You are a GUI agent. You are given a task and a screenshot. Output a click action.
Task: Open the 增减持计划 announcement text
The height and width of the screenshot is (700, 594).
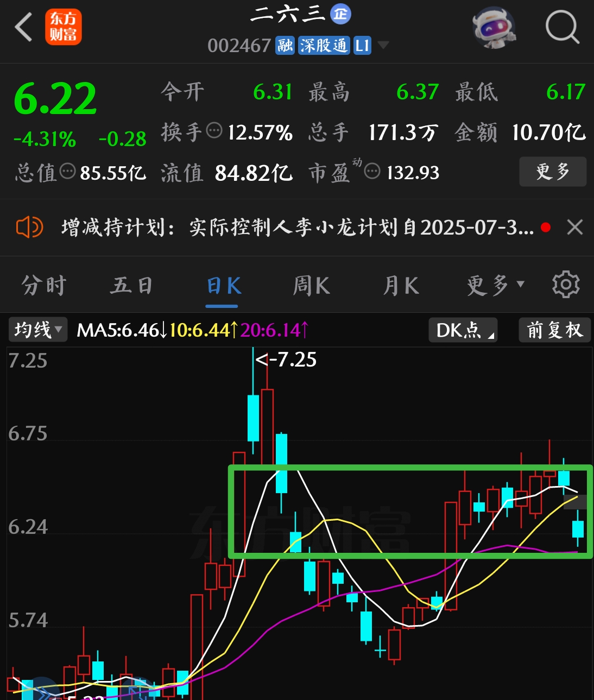[298, 228]
